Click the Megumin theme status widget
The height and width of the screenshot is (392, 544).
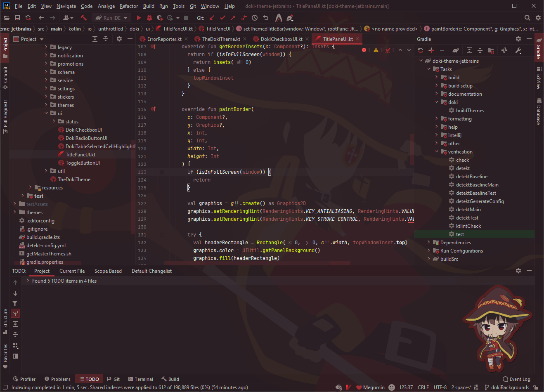[370, 387]
